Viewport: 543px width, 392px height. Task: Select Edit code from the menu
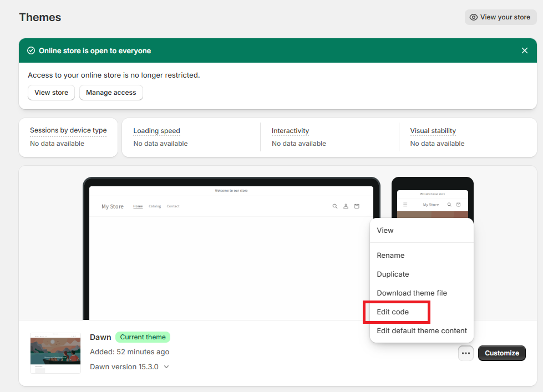coord(393,312)
